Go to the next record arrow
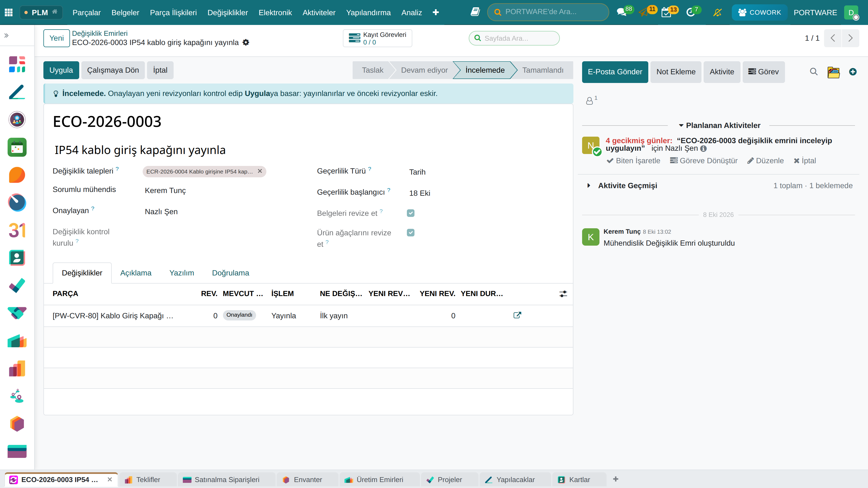Screen dimensions: 868x488 (850, 38)
